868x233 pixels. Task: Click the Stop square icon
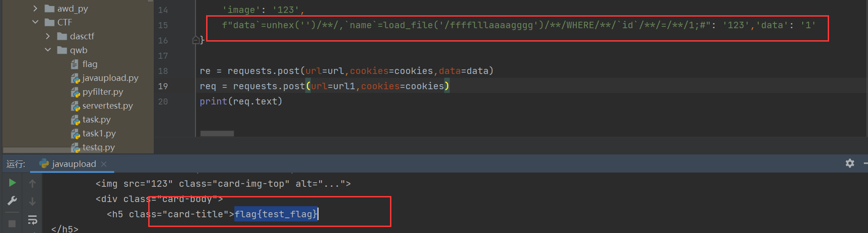13,224
